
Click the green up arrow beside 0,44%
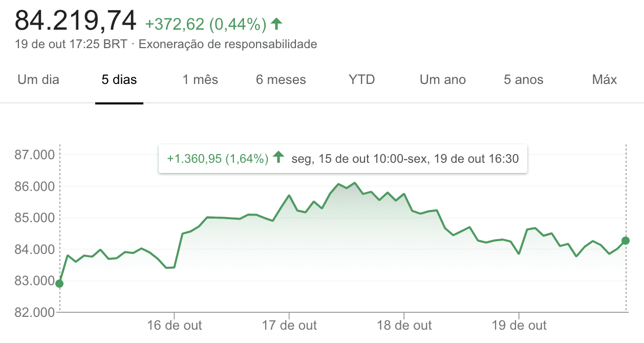pyautogui.click(x=277, y=23)
